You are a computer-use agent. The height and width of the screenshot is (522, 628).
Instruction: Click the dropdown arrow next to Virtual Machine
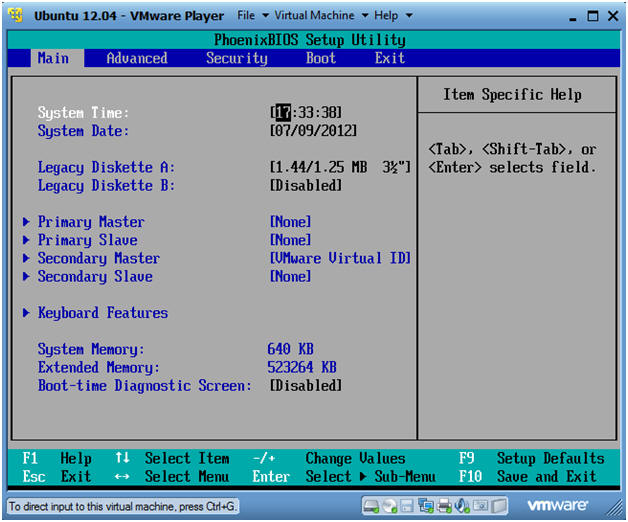[x=365, y=16]
